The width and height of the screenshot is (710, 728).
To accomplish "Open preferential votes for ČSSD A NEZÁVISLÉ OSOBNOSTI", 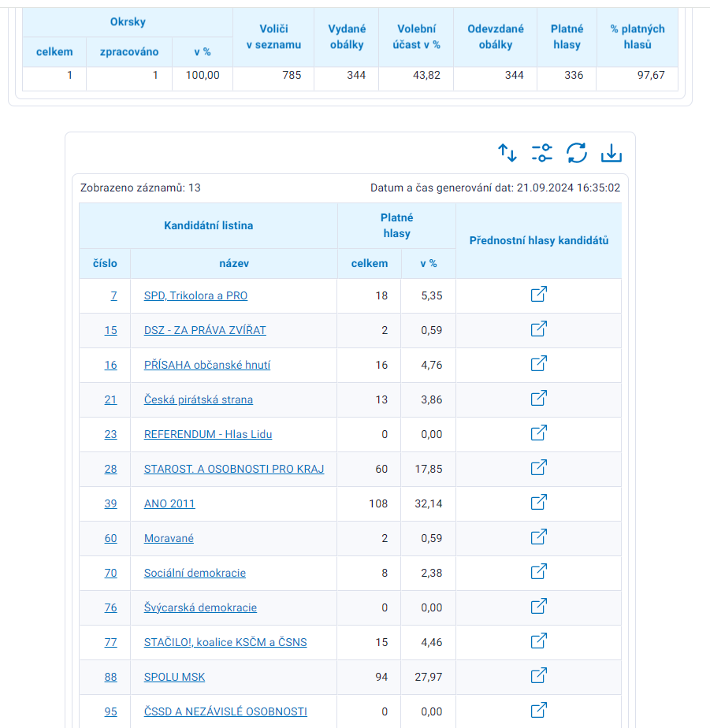I will (539, 710).
